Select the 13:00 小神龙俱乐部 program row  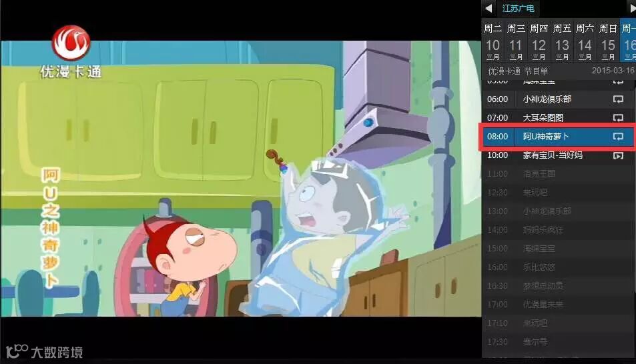[x=558, y=211]
